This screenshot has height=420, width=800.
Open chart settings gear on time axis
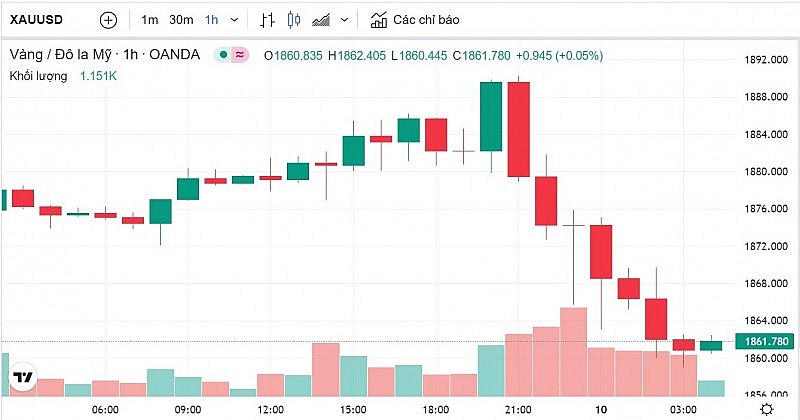pos(765,409)
